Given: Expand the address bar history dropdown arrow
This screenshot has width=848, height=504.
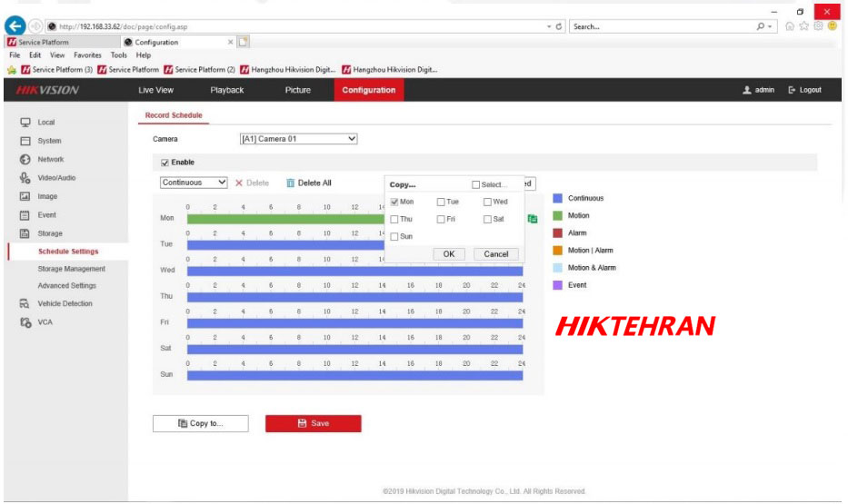Looking at the screenshot, I should coord(549,26).
